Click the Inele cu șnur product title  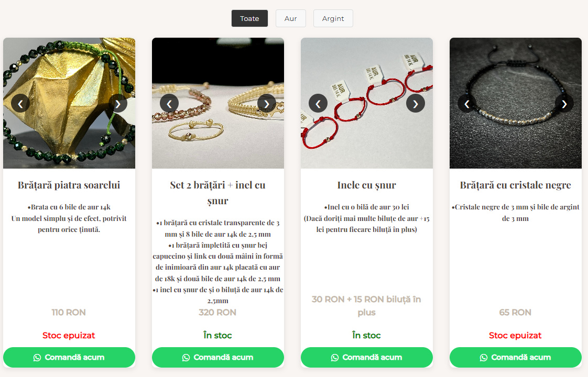[x=367, y=185]
